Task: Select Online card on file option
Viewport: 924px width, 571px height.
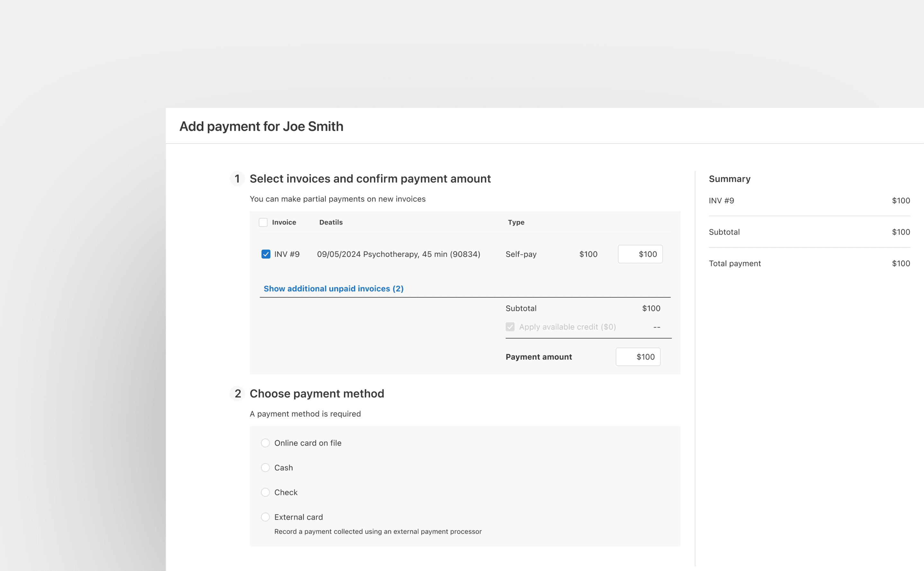Action: click(x=265, y=443)
